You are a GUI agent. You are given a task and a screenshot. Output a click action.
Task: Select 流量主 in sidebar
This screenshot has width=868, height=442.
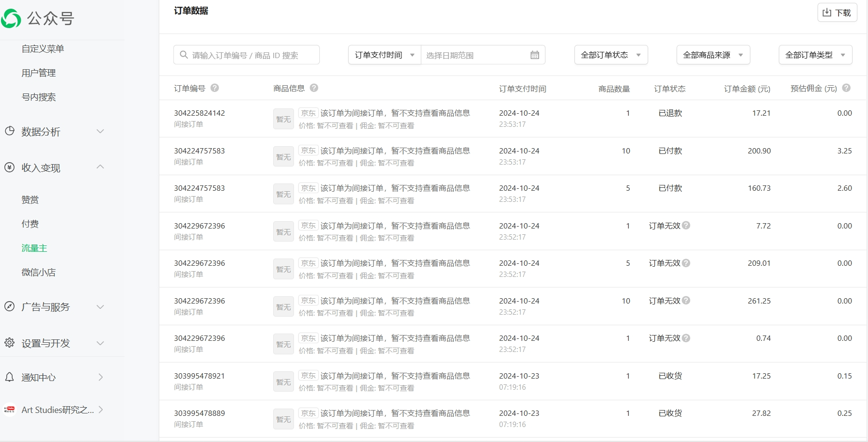[x=34, y=248]
